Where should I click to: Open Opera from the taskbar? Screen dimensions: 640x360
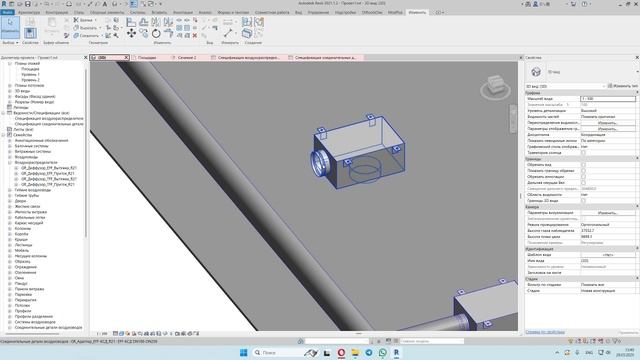341,352
